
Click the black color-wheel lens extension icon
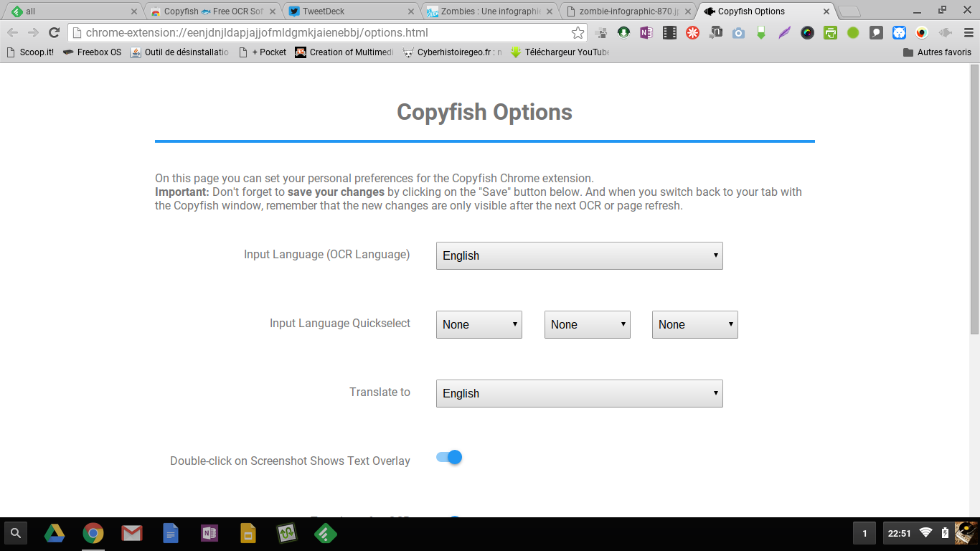point(807,32)
